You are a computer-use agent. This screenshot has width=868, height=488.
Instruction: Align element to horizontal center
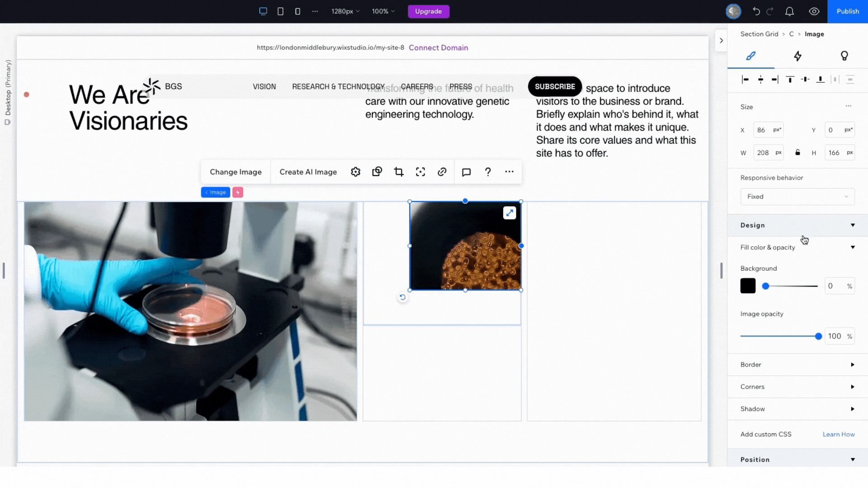[760, 80]
